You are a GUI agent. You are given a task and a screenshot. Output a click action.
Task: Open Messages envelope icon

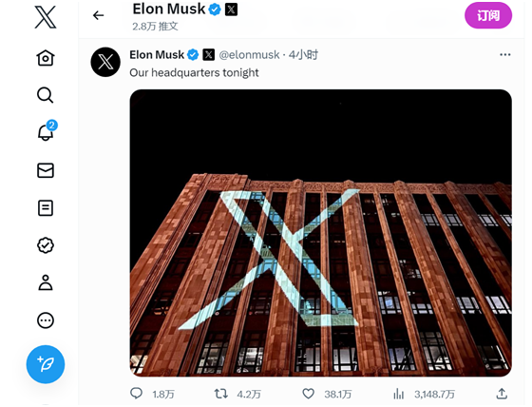click(x=46, y=170)
